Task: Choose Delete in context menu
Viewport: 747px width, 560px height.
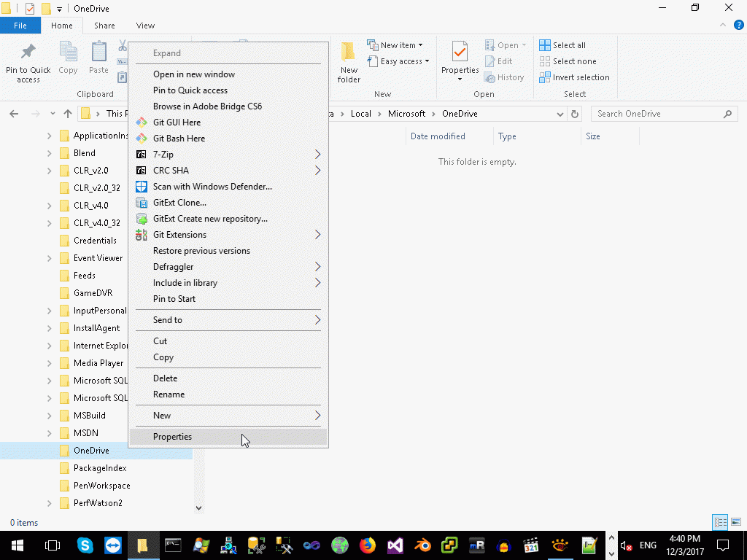Action: click(x=228, y=378)
